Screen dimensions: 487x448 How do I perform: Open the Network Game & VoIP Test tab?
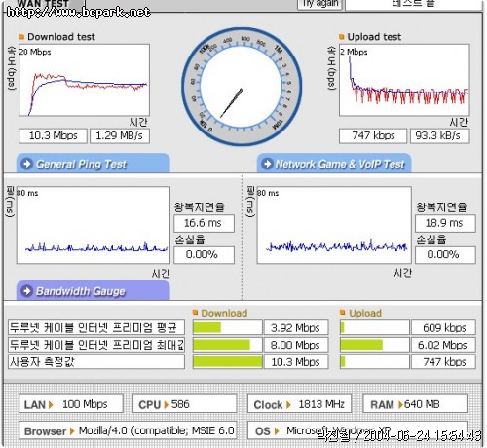click(334, 164)
